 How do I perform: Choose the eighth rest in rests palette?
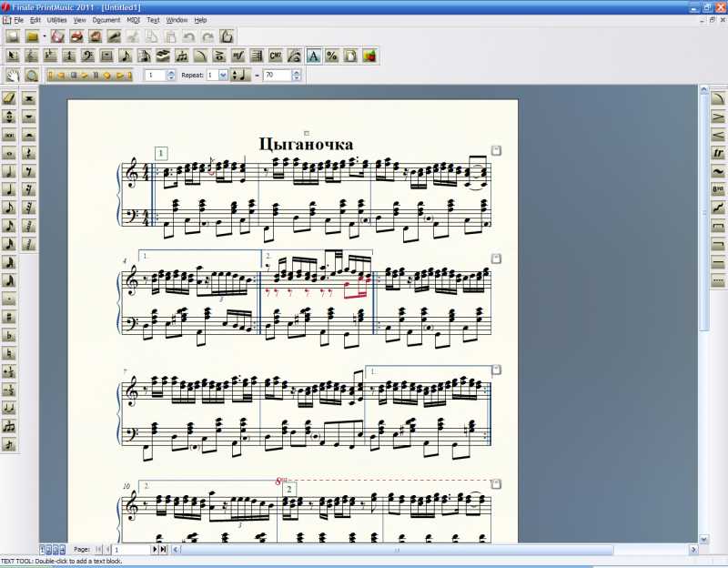click(29, 171)
